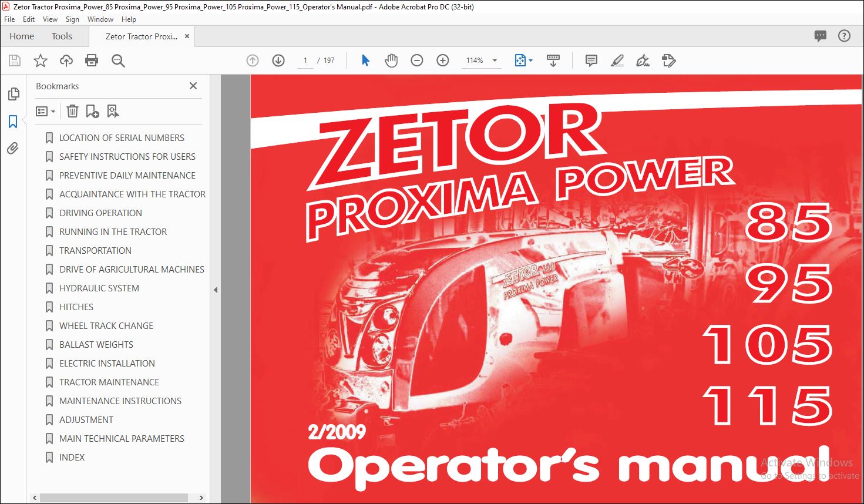Open the Edit menu
Viewport: 864px width, 504px height.
29,19
